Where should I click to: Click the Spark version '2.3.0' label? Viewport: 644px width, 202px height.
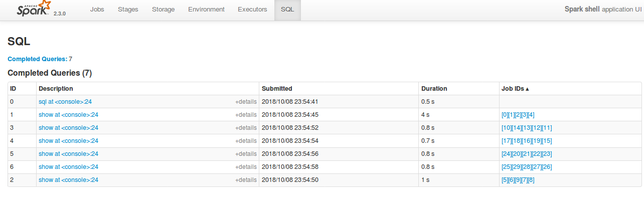coord(60,14)
